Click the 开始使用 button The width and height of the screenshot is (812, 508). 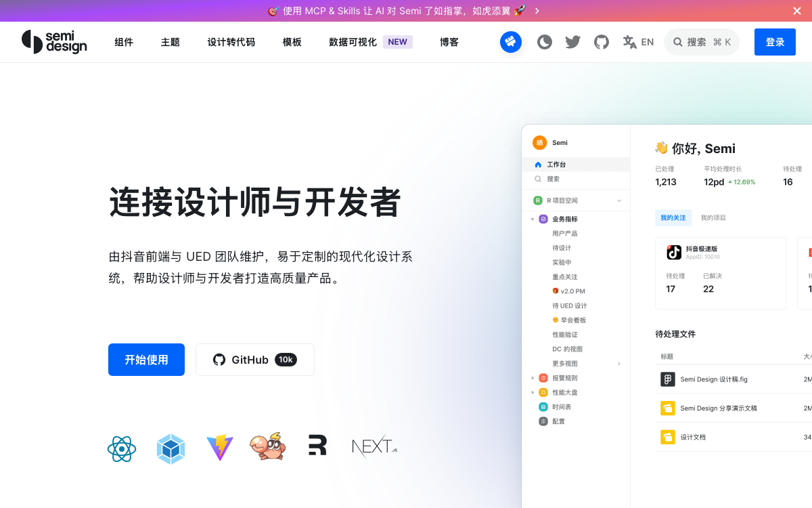pos(146,360)
